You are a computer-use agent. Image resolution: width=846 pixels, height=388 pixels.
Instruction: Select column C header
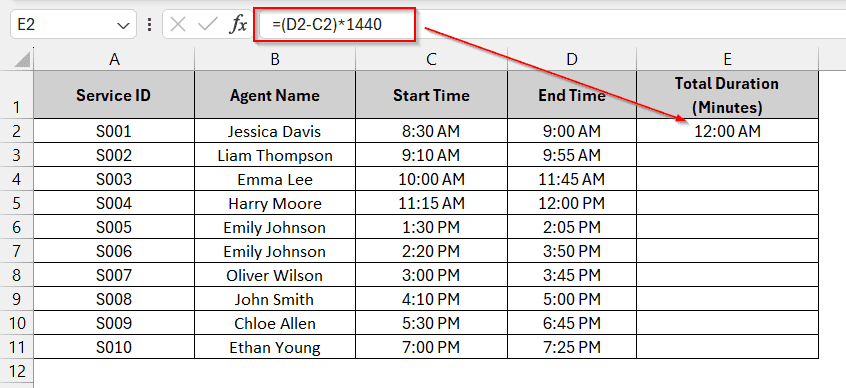click(431, 59)
